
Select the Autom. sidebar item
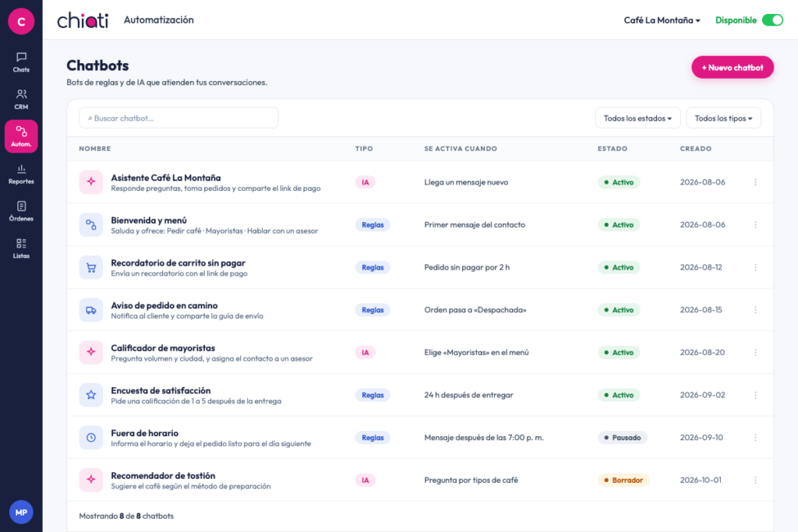pyautogui.click(x=21, y=136)
